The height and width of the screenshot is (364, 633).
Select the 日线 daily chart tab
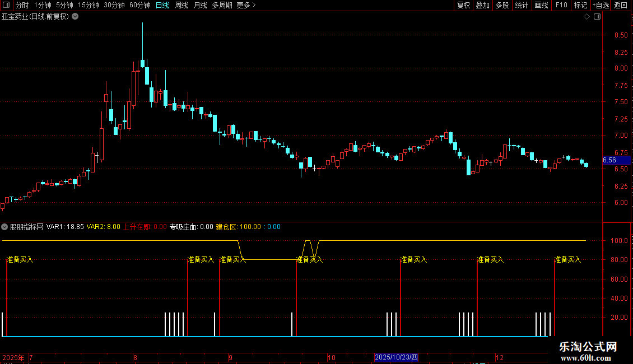tap(162, 5)
